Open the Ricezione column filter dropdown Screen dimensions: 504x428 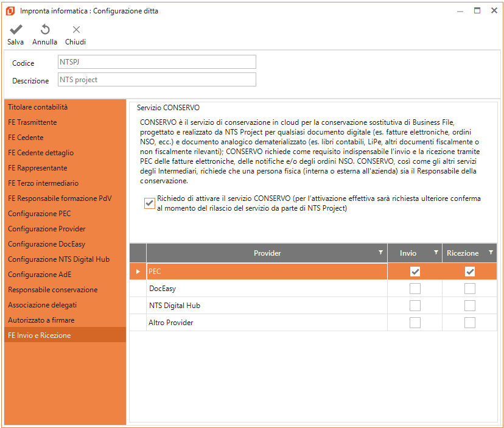tap(491, 253)
